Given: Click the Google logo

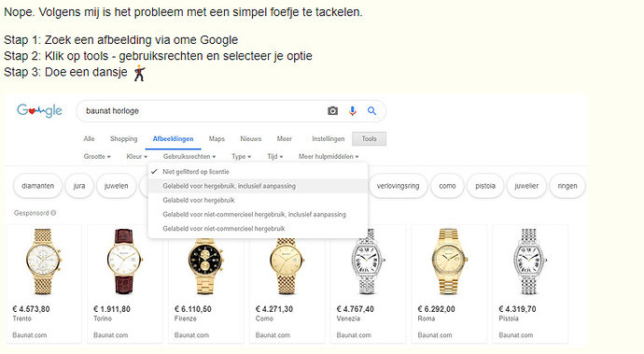Looking at the screenshot, I should pos(39,110).
